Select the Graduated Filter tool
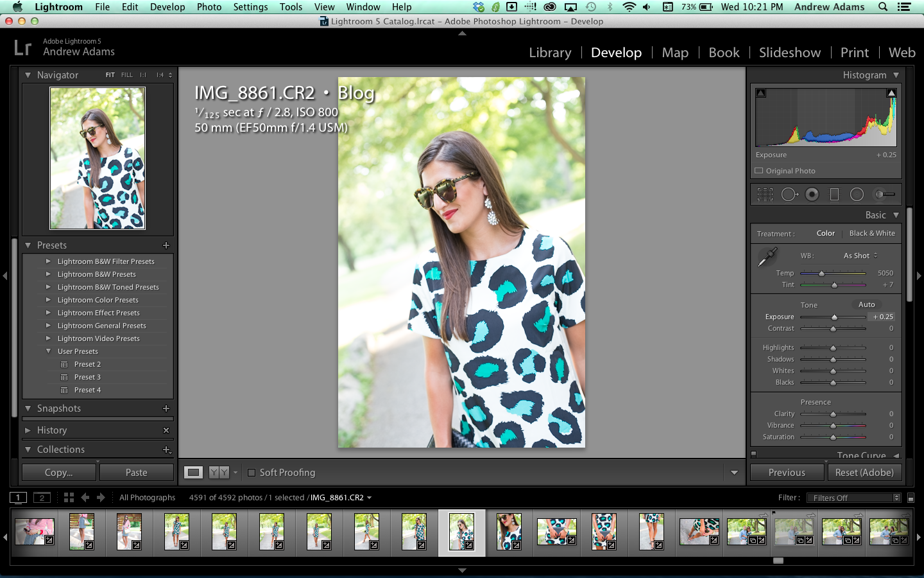924x578 pixels. 834,195
